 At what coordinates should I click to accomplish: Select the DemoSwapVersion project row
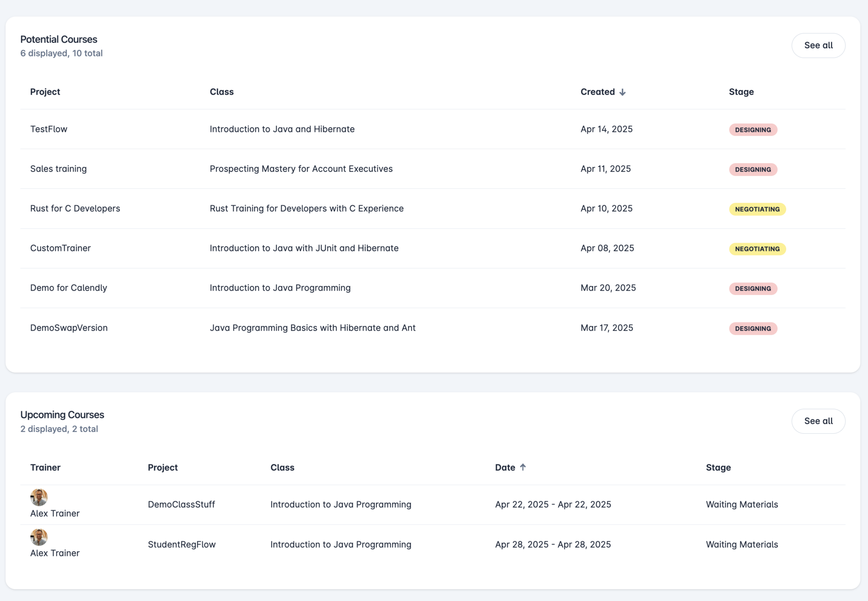[x=69, y=328]
